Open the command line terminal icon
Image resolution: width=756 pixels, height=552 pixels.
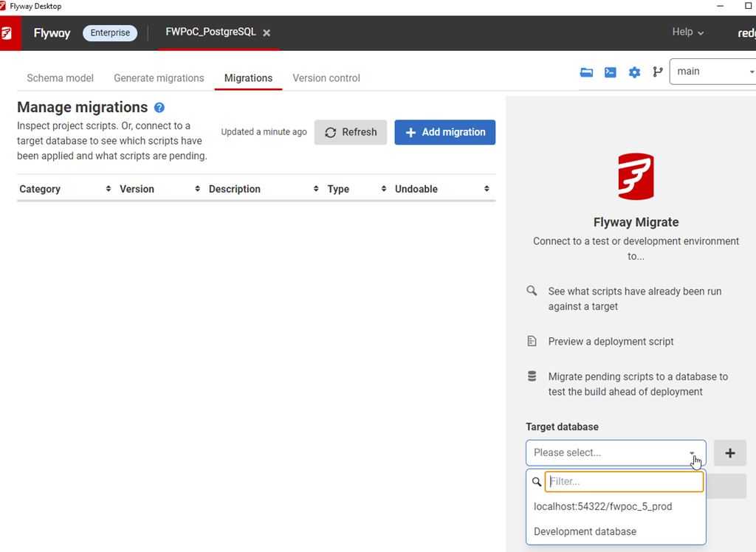[x=611, y=72]
